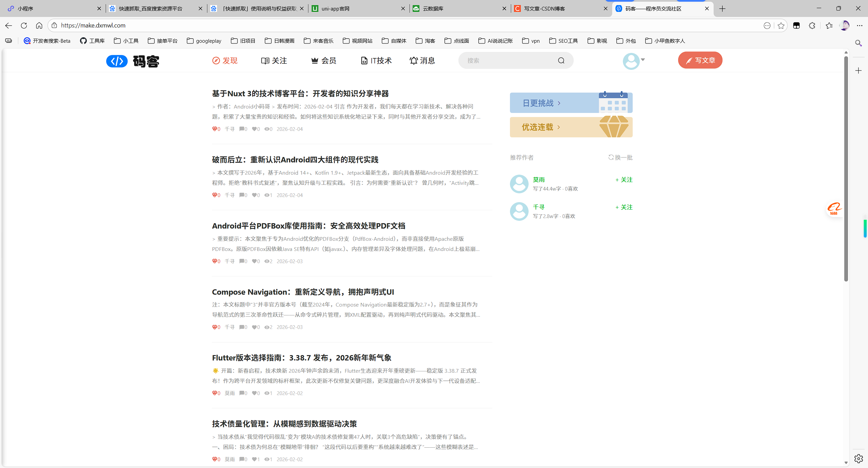Refresh recommended authors via 换一批 icon
The height and width of the screenshot is (468, 868).
pyautogui.click(x=610, y=157)
